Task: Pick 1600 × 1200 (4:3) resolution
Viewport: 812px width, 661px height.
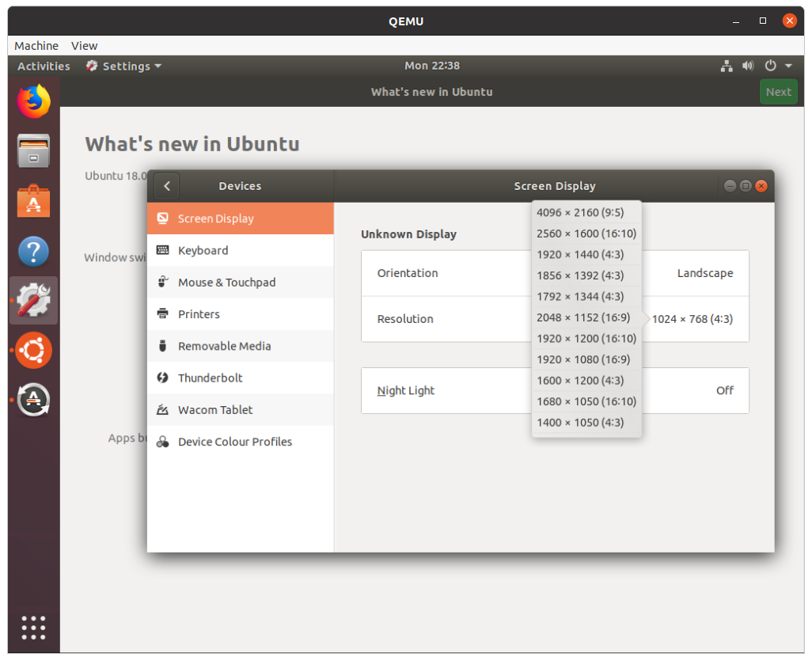Action: coord(580,380)
